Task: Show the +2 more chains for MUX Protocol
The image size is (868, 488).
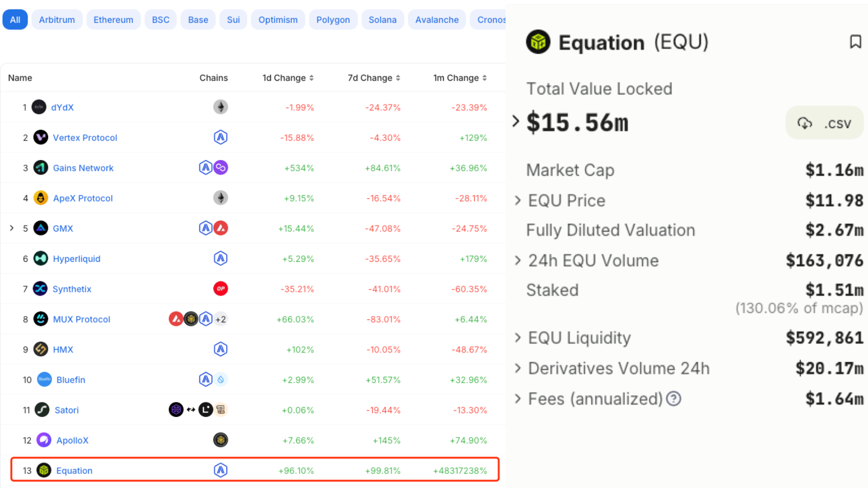Action: (x=220, y=319)
